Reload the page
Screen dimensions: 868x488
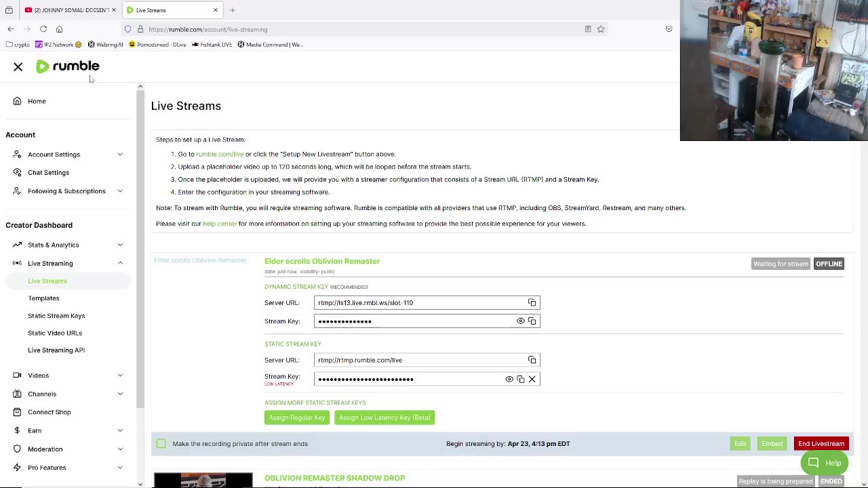pyautogui.click(x=43, y=29)
